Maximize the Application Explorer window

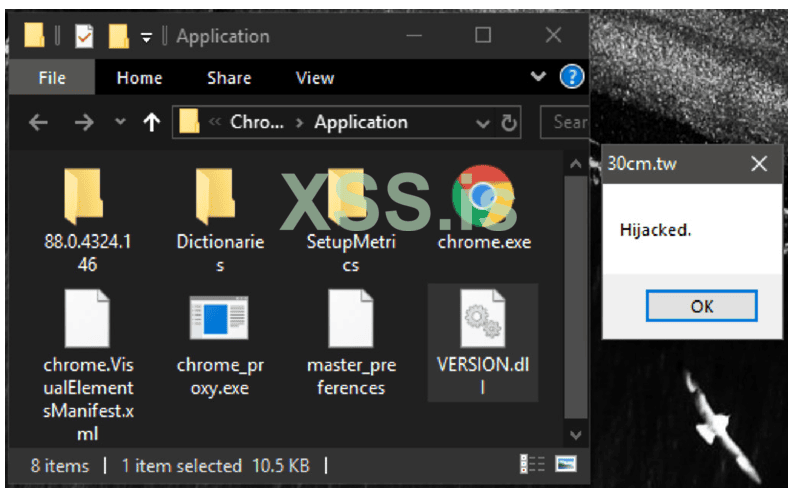tap(483, 36)
